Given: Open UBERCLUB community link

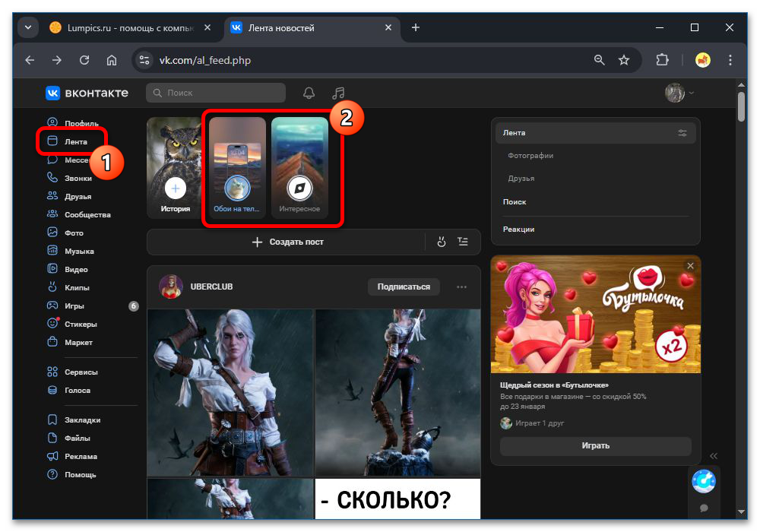Looking at the screenshot, I should coord(211,287).
